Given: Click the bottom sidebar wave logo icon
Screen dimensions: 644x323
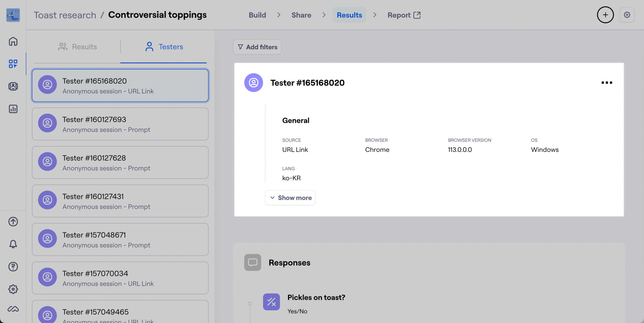Looking at the screenshot, I should coord(13,309).
